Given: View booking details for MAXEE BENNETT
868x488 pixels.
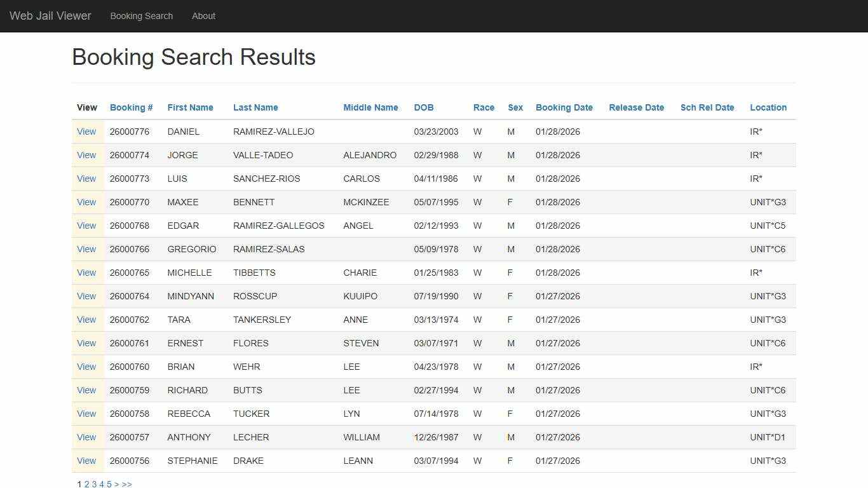Looking at the screenshot, I should [x=86, y=202].
